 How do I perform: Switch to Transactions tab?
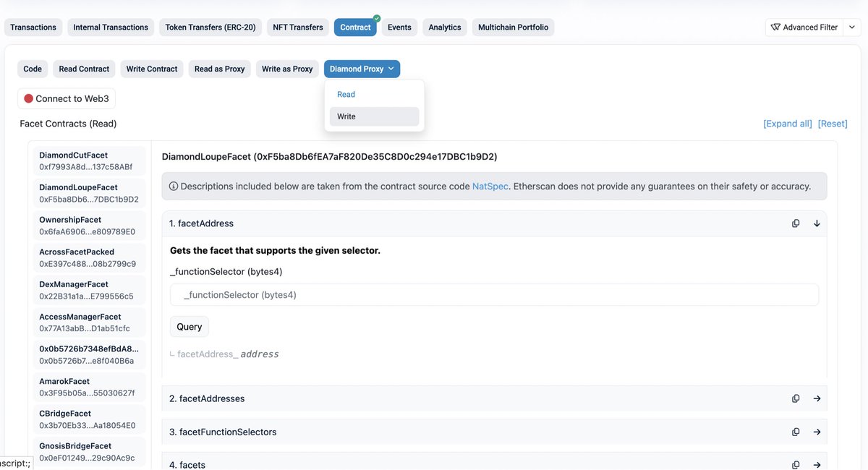(33, 27)
